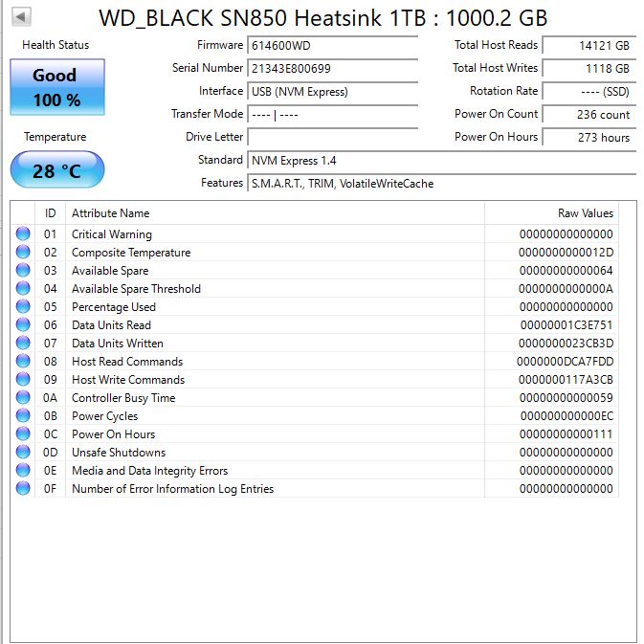The image size is (644, 644).
Task: Click the Interface field USB (NVM Express)
Action: [332, 91]
